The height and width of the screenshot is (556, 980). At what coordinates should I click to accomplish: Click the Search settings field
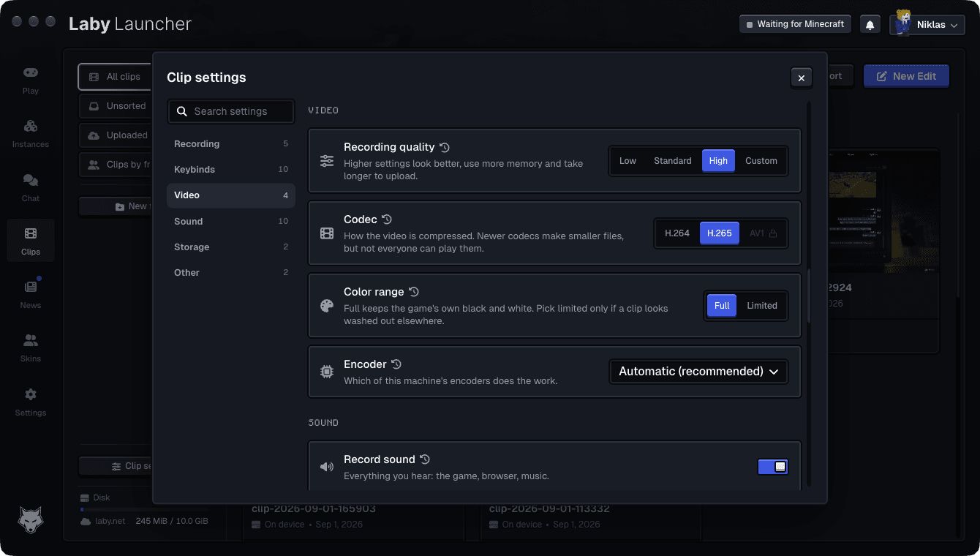pyautogui.click(x=231, y=111)
